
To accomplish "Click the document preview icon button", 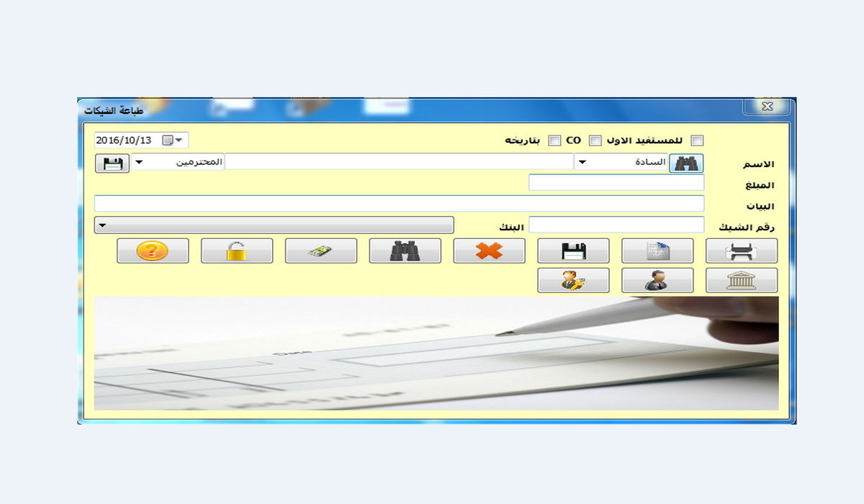I will 657,251.
